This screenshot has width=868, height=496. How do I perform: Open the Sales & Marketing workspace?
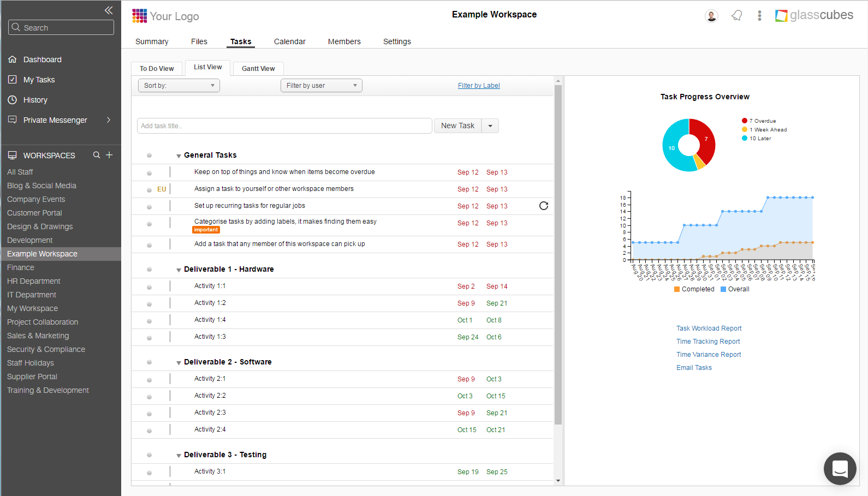click(38, 336)
